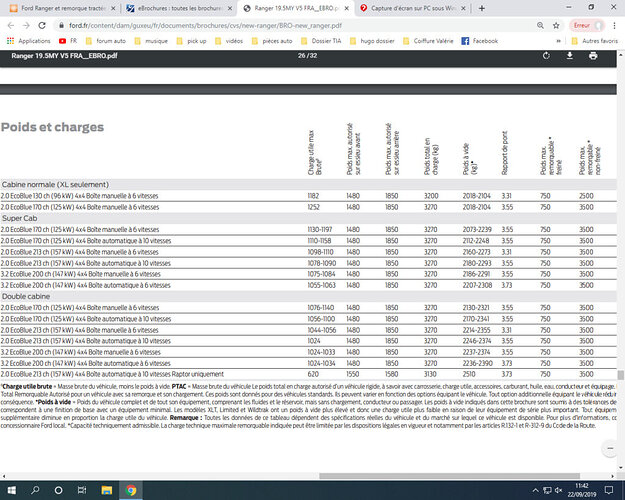Image resolution: width=625 pixels, height=500 pixels.
Task: Expand the hidden bookmarks overflow chevron
Action: [558, 41]
